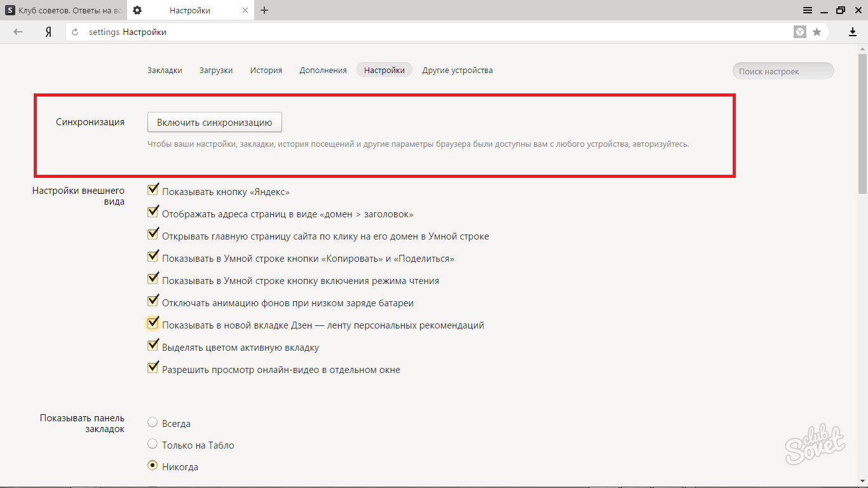868x488 pixels.
Task: Open the 'Другие устройства' section
Action: [458, 71]
